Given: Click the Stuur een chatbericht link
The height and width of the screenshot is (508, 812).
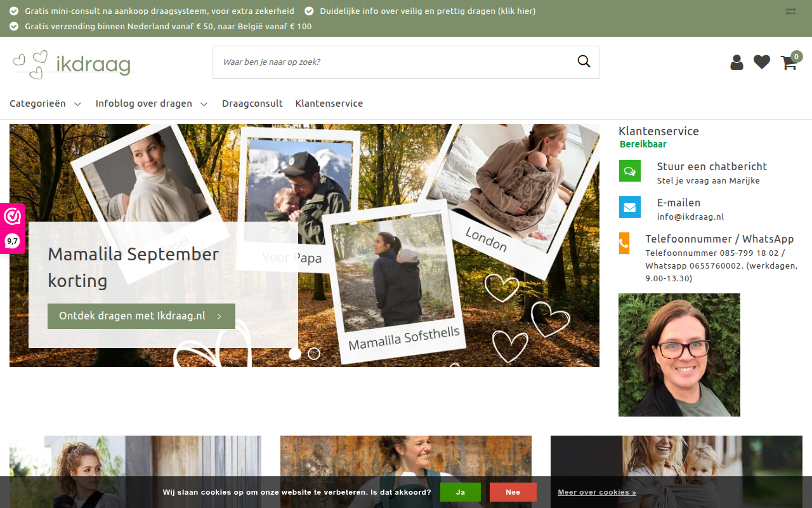Looking at the screenshot, I should click(712, 166).
